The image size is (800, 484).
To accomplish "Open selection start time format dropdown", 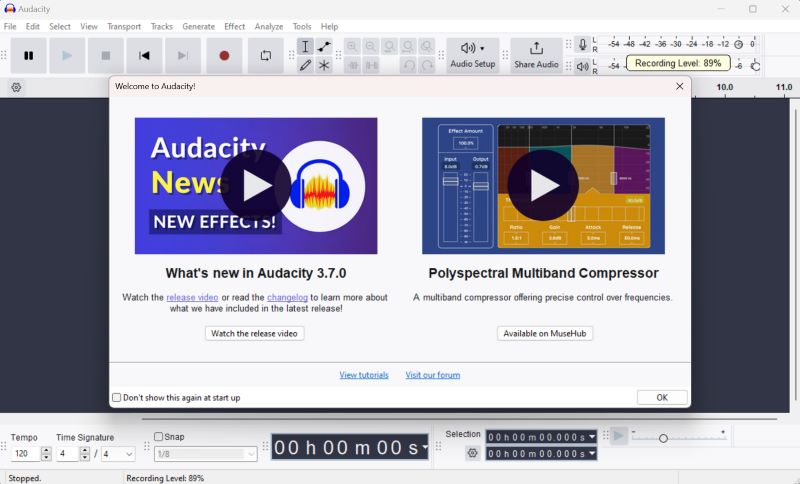I will pos(592,437).
